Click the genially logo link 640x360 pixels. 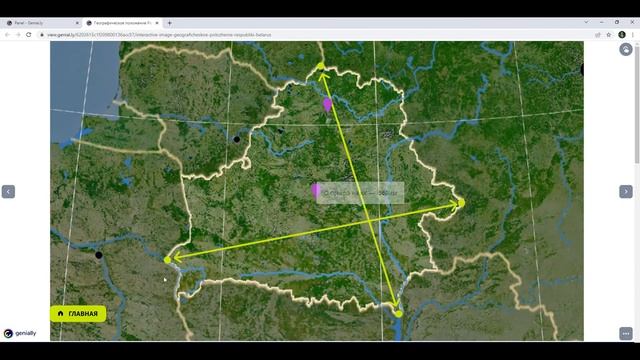click(x=20, y=333)
